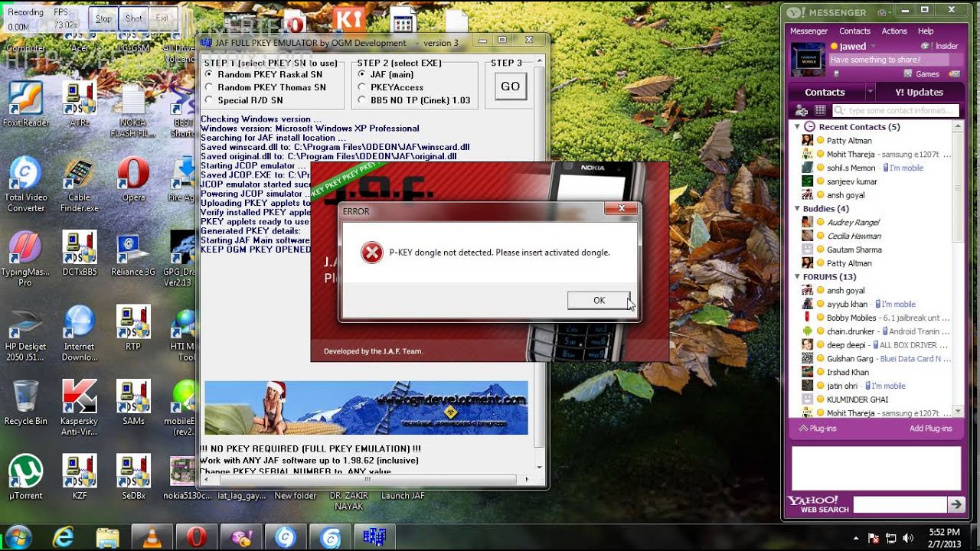The height and width of the screenshot is (551, 980).
Task: Open Foxit Reader desktop icon
Action: click(x=25, y=104)
